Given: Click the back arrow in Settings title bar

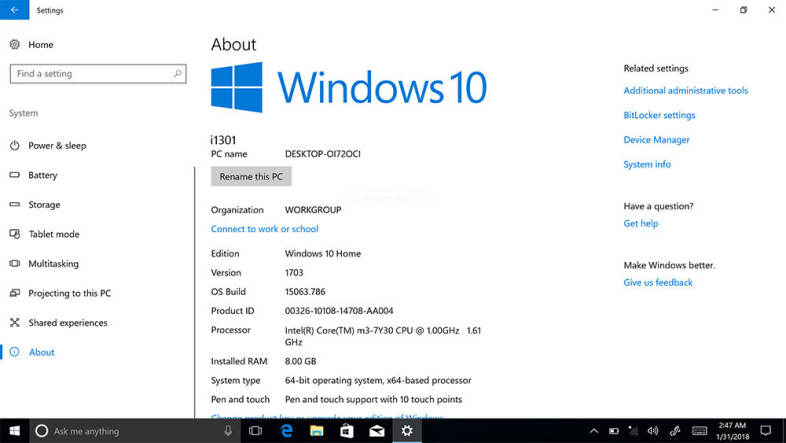Looking at the screenshot, I should point(14,10).
